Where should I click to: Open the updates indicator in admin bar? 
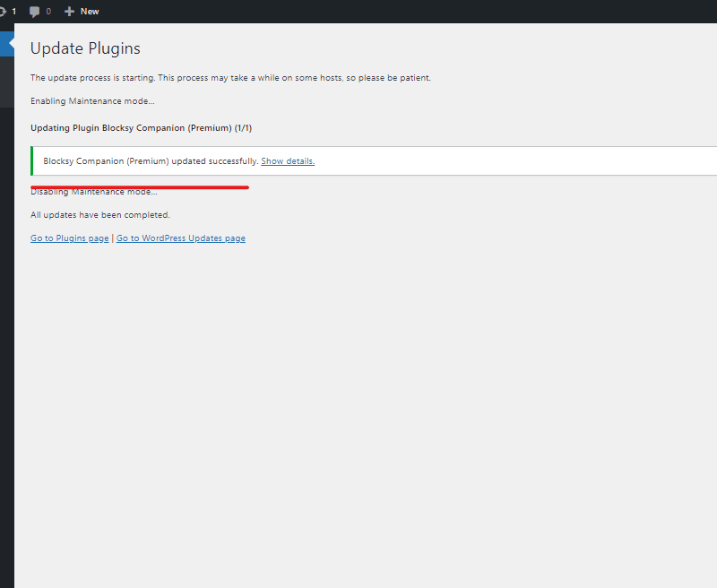[x=8, y=12]
